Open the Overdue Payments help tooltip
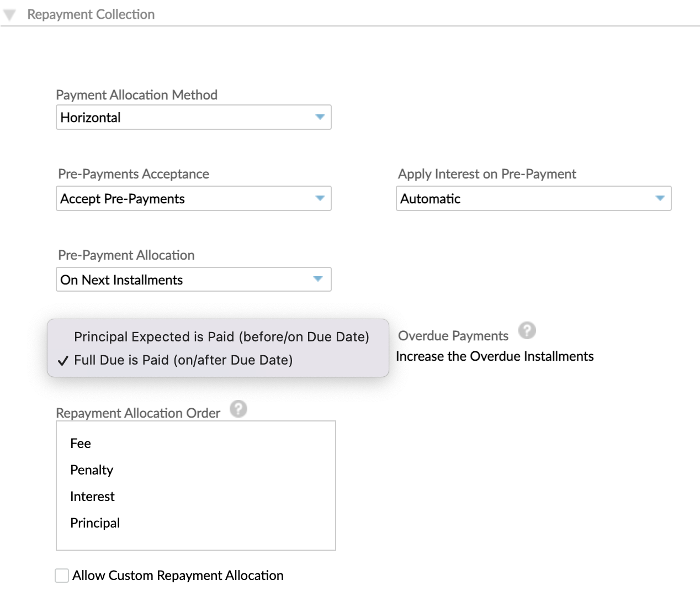 click(x=527, y=330)
